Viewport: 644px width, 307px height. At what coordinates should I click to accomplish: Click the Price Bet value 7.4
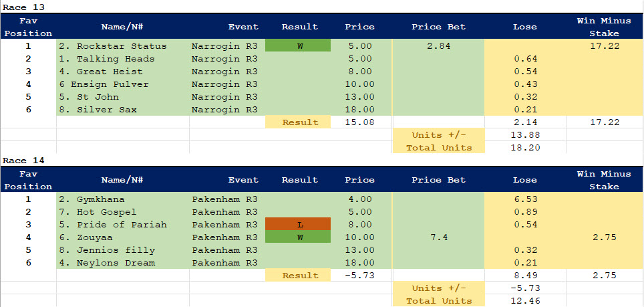(438, 237)
